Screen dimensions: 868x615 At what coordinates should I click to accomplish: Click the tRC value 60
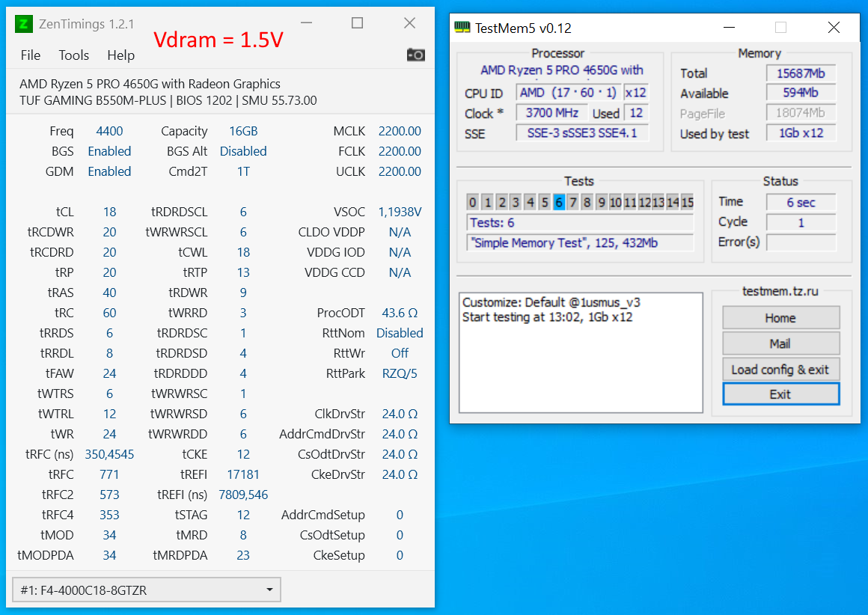click(x=109, y=313)
